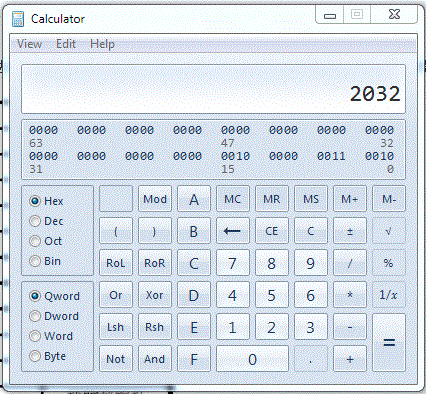Click the multiply asterisk button
426x394 pixels.
(350, 295)
